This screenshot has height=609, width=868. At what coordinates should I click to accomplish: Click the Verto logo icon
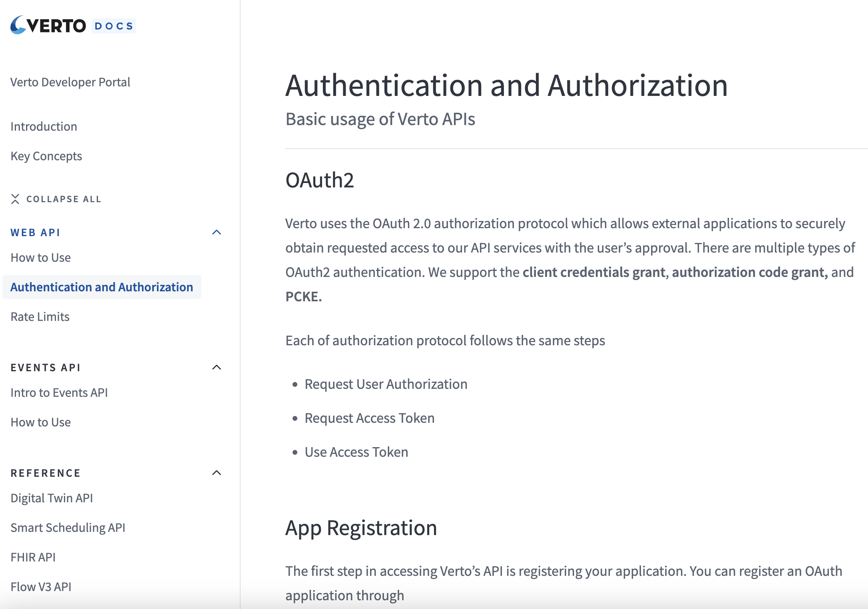click(x=18, y=25)
